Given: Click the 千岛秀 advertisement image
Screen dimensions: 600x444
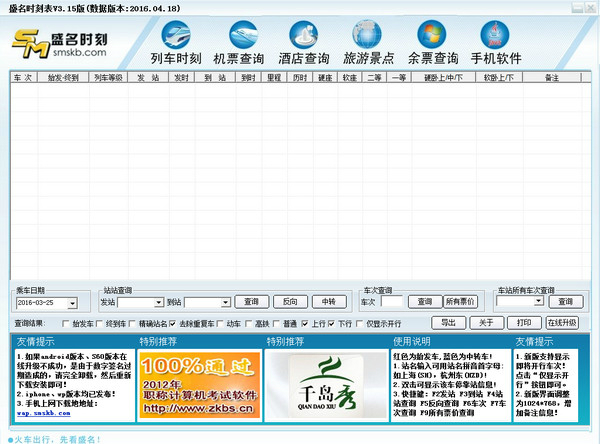Looking at the screenshot, I should [326, 385].
